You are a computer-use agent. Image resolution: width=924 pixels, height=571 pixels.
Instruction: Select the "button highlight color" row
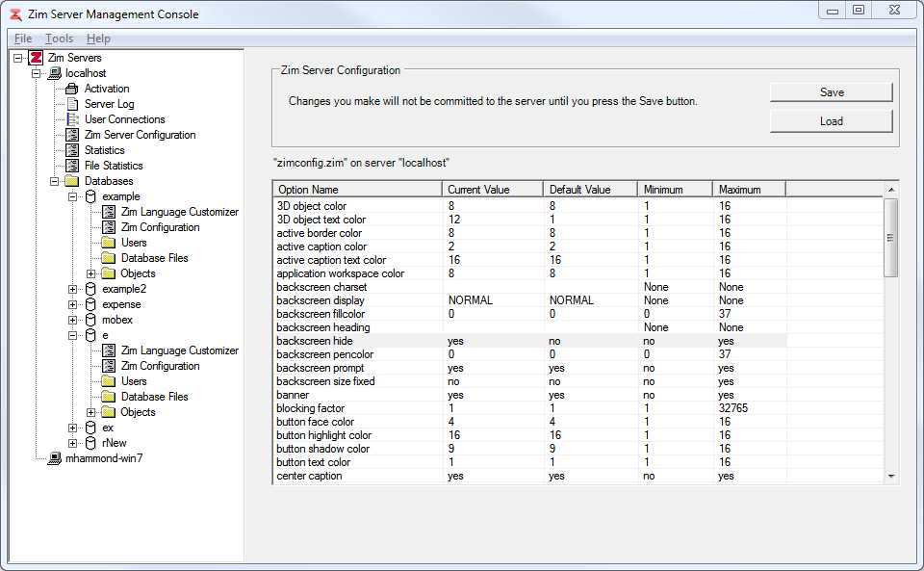click(x=530, y=435)
